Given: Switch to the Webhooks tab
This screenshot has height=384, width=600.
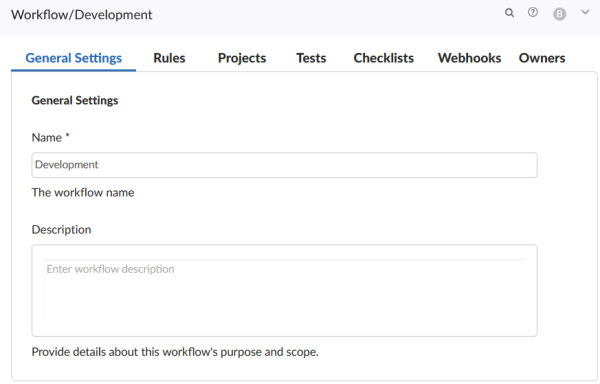Looking at the screenshot, I should pyautogui.click(x=470, y=58).
